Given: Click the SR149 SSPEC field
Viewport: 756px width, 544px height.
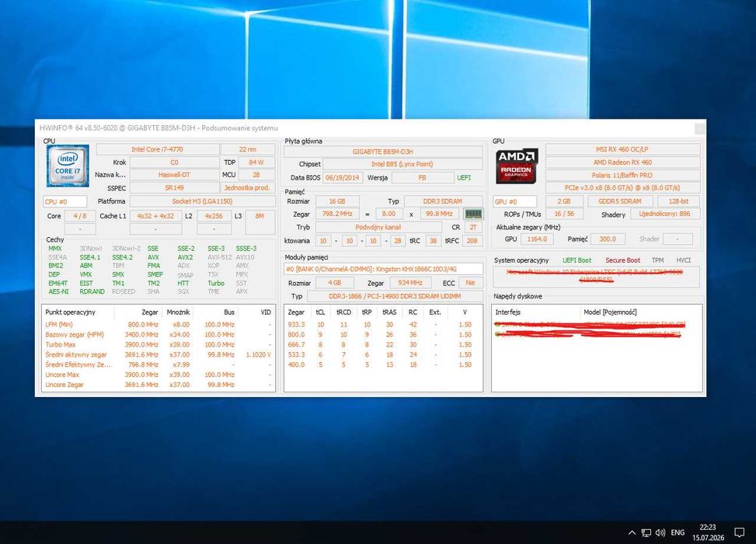Looking at the screenshot, I should (x=174, y=188).
